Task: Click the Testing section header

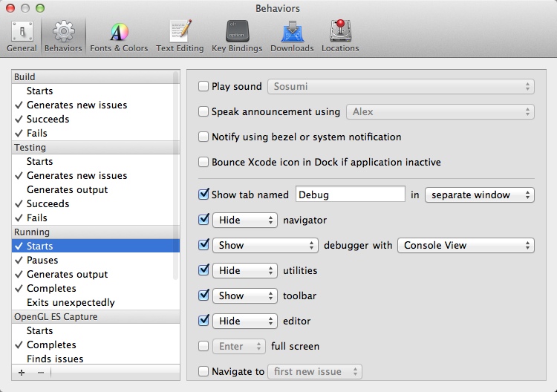Action: 96,147
